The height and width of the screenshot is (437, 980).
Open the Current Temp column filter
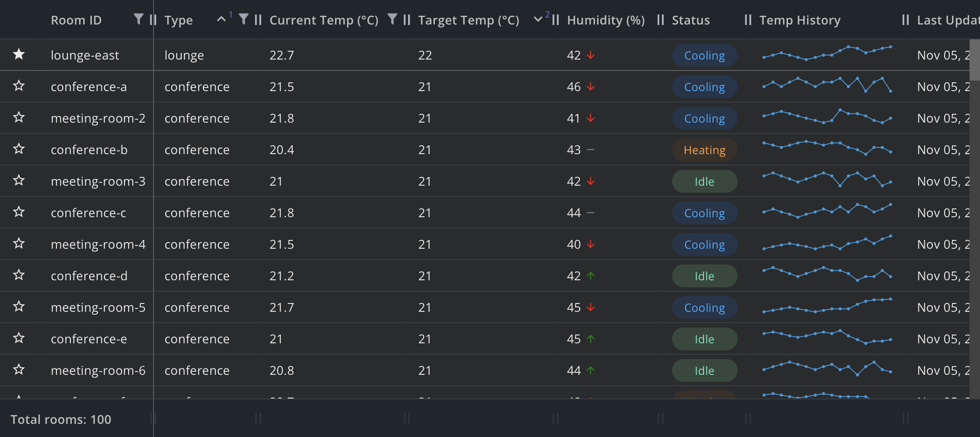392,19
